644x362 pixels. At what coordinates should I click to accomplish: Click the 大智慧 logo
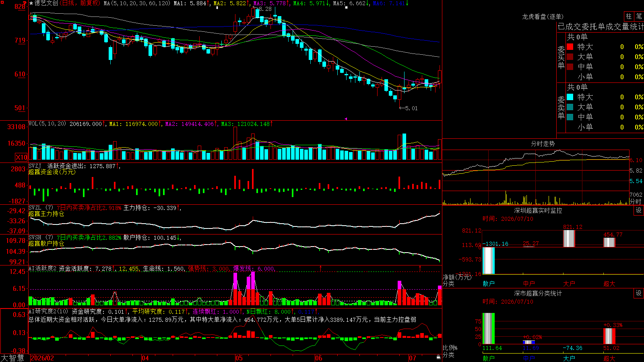tap(12, 358)
